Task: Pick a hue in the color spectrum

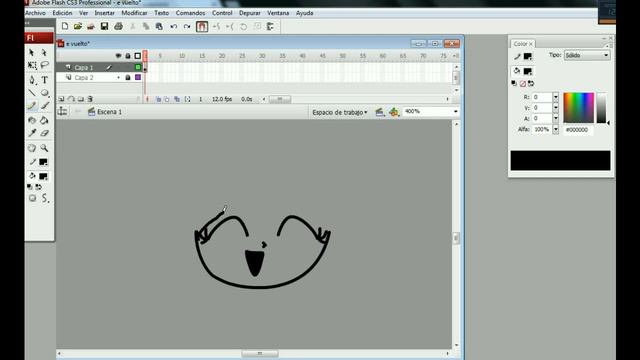Action: click(578, 107)
